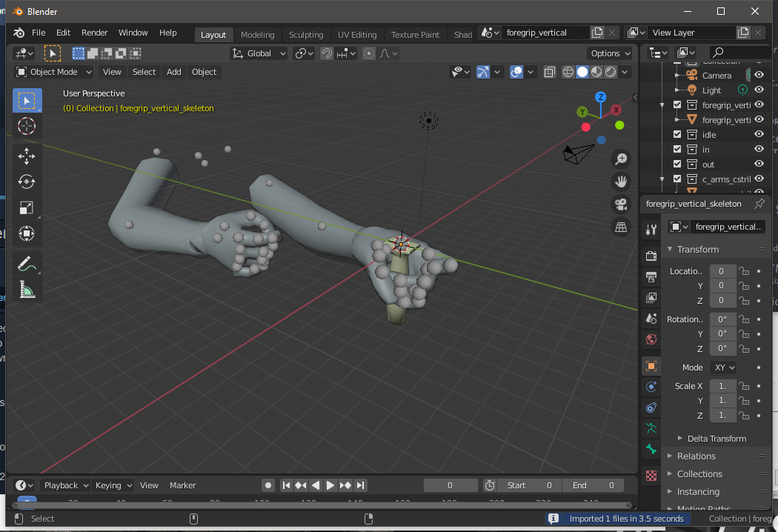Open the Global orientation dropdown
This screenshot has height=532, width=778.
click(x=259, y=53)
